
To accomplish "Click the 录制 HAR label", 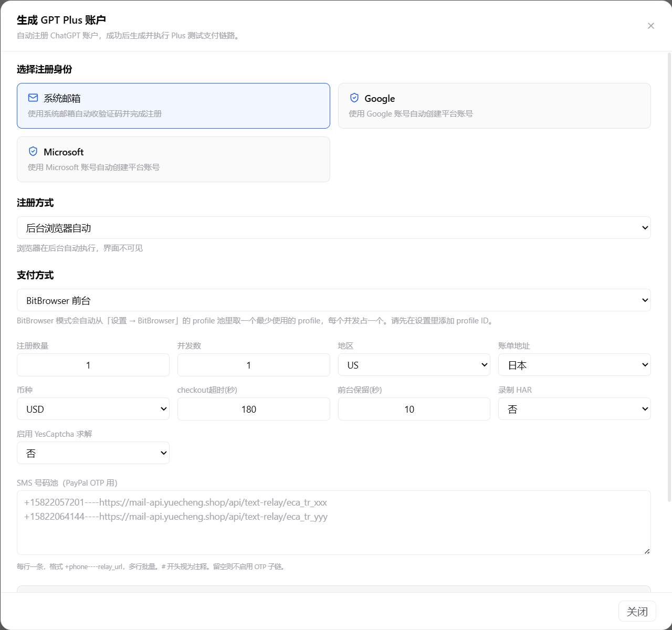I will (515, 390).
